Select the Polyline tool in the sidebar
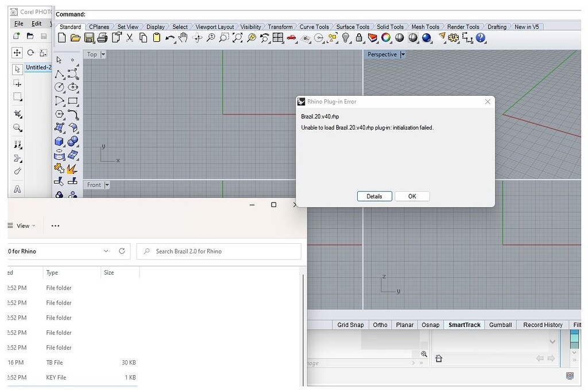 [x=59, y=74]
